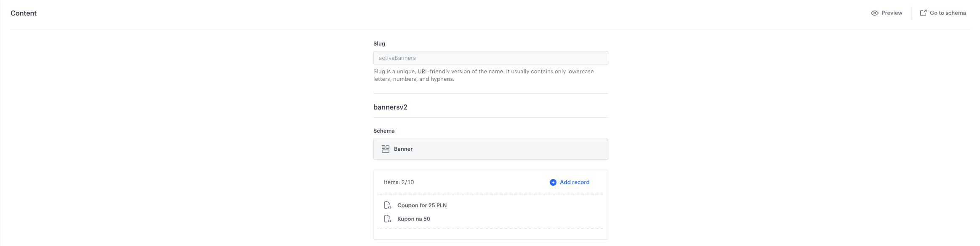Viewport: 980px width, 246px height.
Task: Select the Banner schema name text
Action: click(x=403, y=149)
